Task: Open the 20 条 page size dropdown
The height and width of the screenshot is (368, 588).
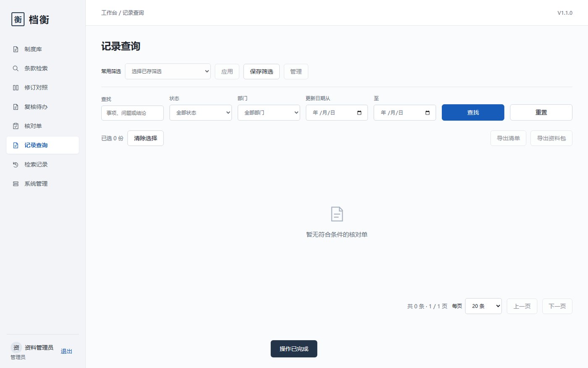Action: click(483, 306)
